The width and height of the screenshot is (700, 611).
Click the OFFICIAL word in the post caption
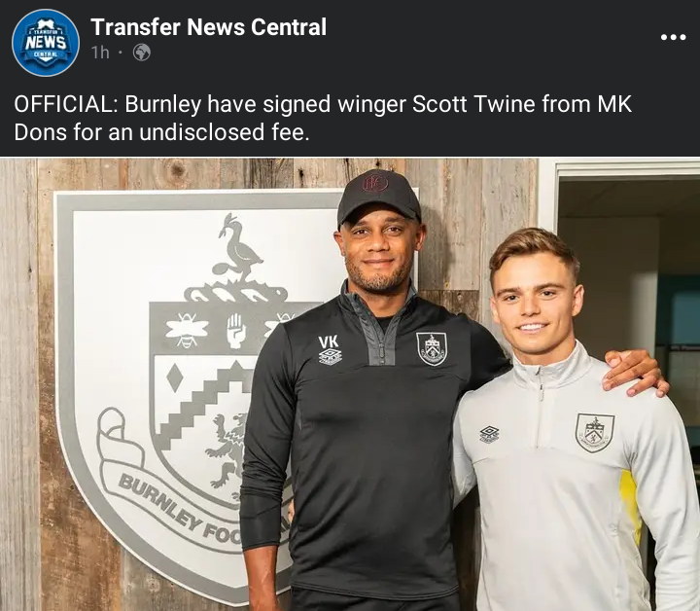pyautogui.click(x=66, y=104)
